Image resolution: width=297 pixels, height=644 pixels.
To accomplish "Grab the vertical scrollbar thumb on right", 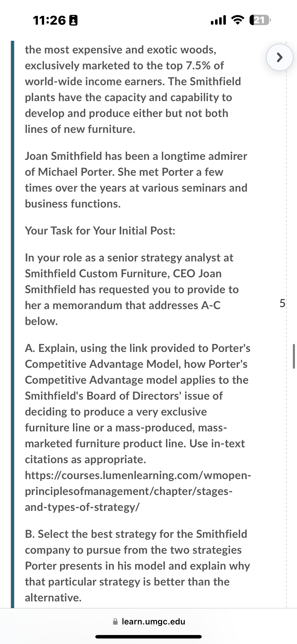I will point(294,356).
